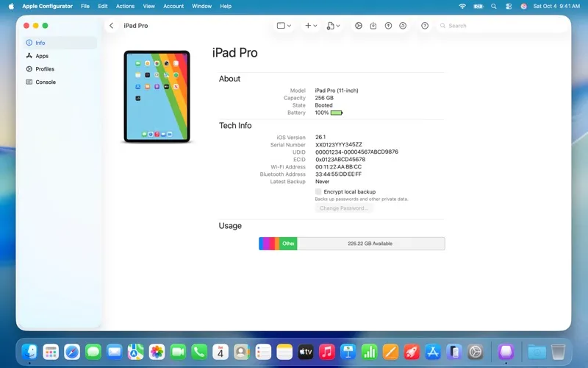Select Apps in the sidebar
This screenshot has width=588, height=368.
(x=60, y=56)
